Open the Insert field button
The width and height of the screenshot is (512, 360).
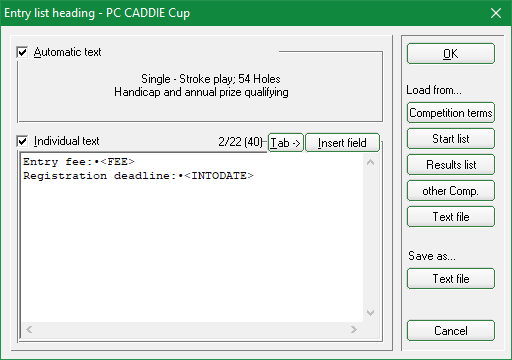342,143
